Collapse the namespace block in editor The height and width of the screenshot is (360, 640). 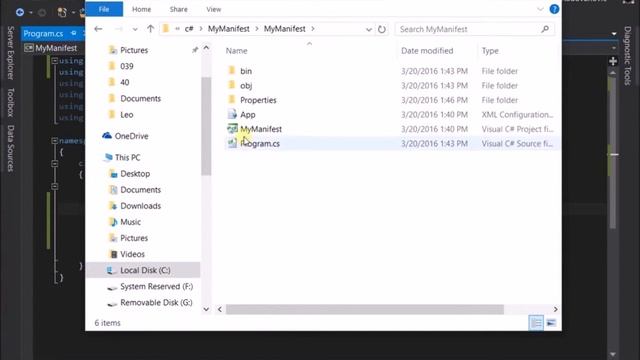point(54,141)
